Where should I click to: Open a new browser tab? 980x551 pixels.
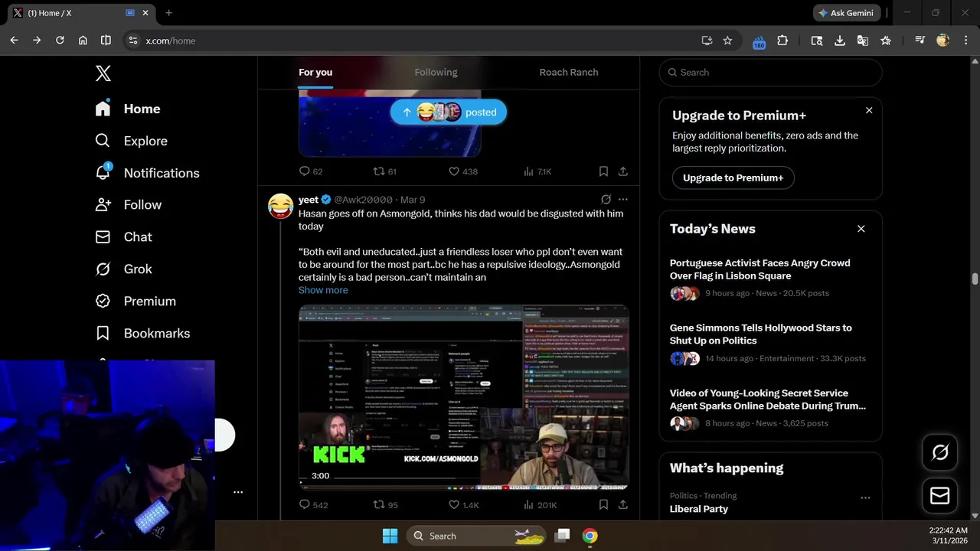168,13
